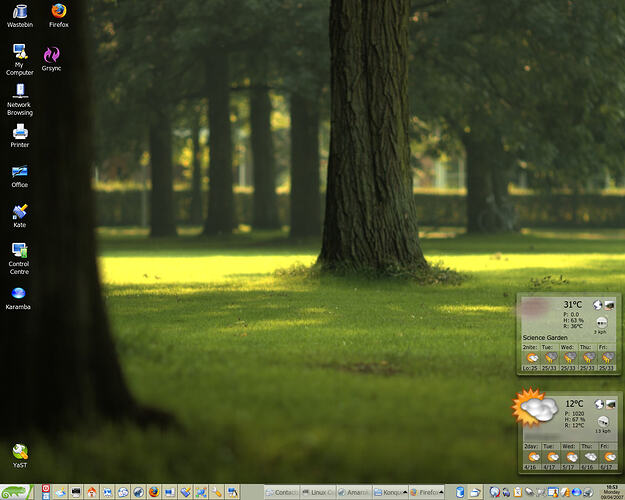Click the "12°C" temperature reading
The height and width of the screenshot is (500, 625).
pos(574,404)
